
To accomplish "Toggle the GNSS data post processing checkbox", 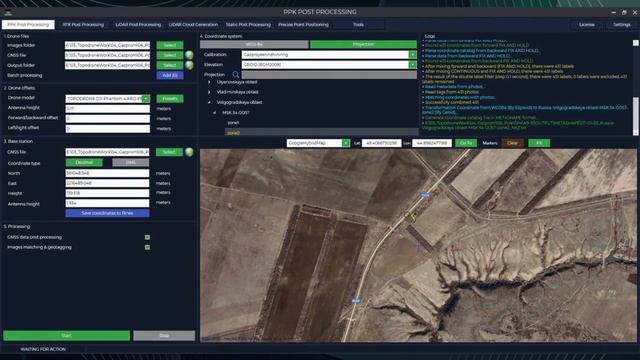I will click(147, 237).
